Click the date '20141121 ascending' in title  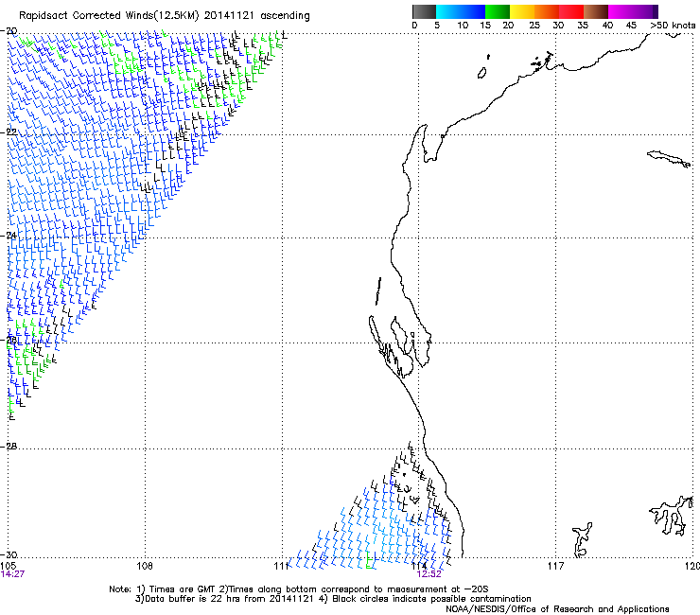click(256, 16)
